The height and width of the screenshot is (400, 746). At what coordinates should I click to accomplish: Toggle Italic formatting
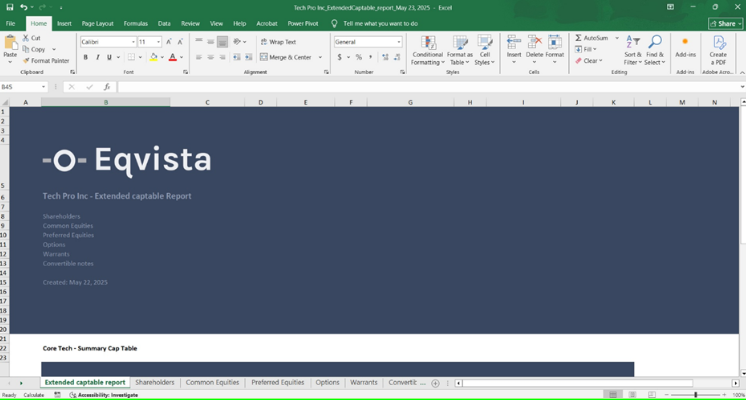98,57
